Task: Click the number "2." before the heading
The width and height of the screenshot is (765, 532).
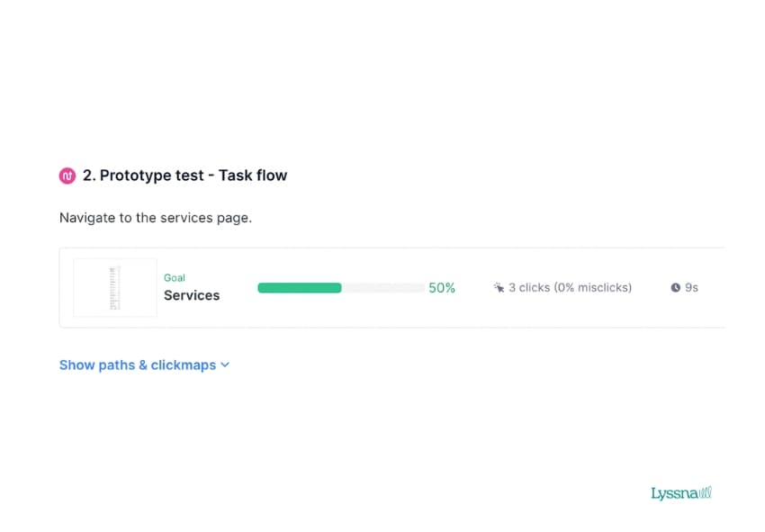Action: [x=89, y=176]
